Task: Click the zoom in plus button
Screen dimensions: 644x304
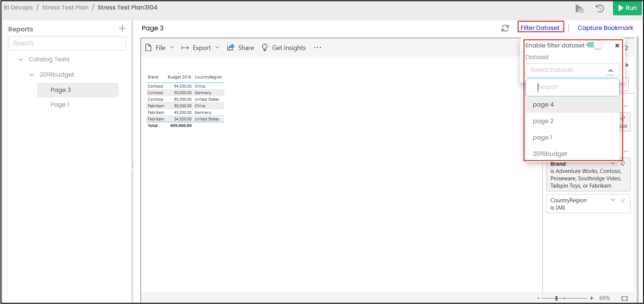Action: click(591, 298)
